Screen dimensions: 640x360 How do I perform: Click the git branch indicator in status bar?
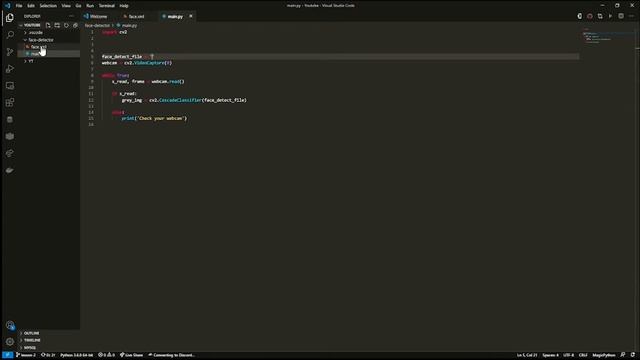[x=26, y=355]
